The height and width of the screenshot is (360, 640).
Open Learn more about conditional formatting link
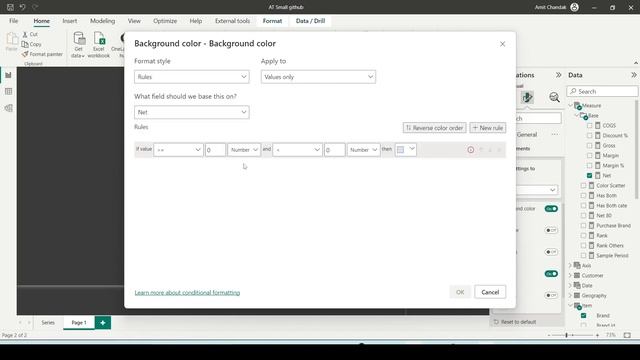[187, 293]
